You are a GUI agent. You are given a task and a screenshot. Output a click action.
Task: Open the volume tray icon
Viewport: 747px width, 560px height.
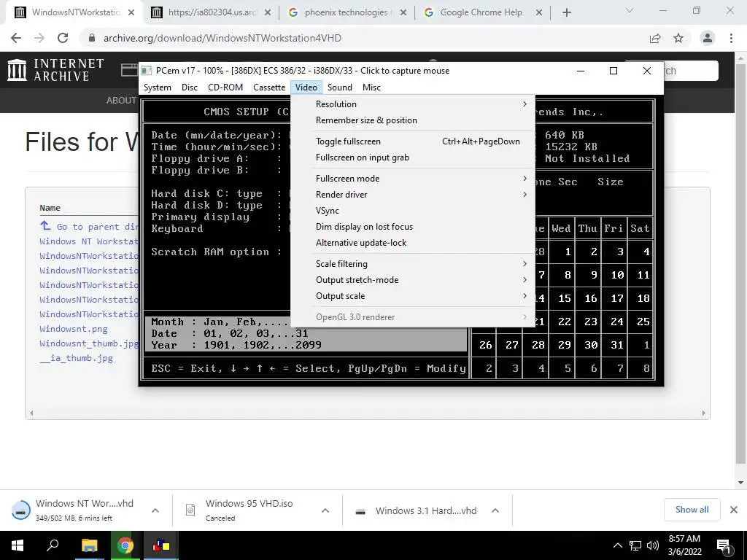tap(653, 545)
